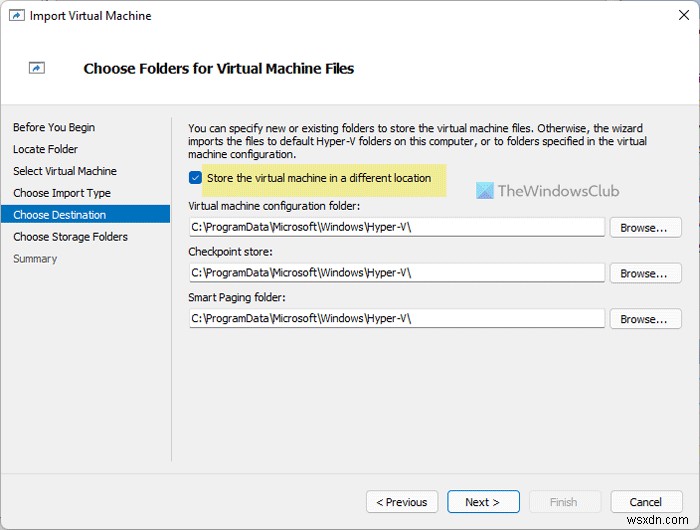The height and width of the screenshot is (530, 700).
Task: Click the Smart Paging folder path field
Action: (x=397, y=318)
